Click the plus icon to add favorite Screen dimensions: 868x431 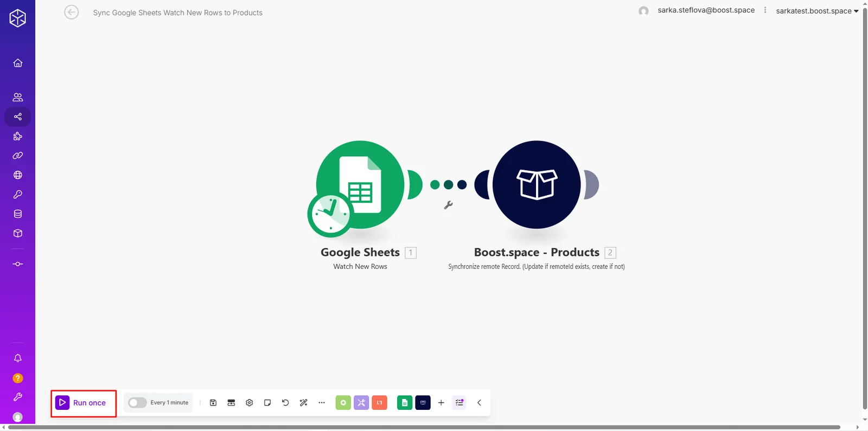[441, 403]
